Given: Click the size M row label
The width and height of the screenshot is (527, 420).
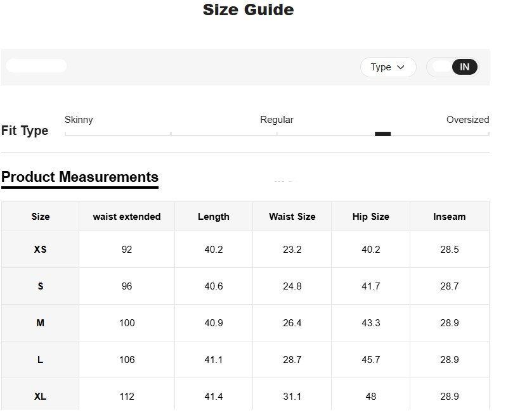Looking at the screenshot, I should [x=40, y=322].
